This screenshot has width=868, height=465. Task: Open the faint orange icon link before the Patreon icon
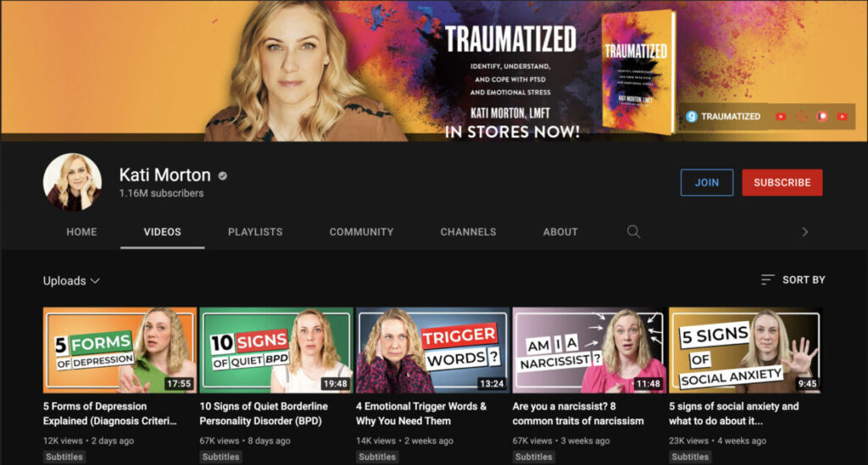[802, 117]
